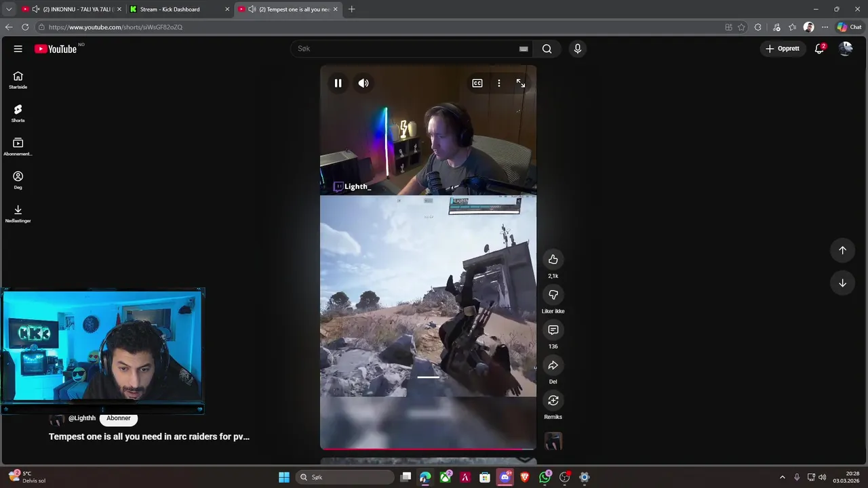Click the taskbar Søk search box
The height and width of the screenshot is (488, 868).
345,477
